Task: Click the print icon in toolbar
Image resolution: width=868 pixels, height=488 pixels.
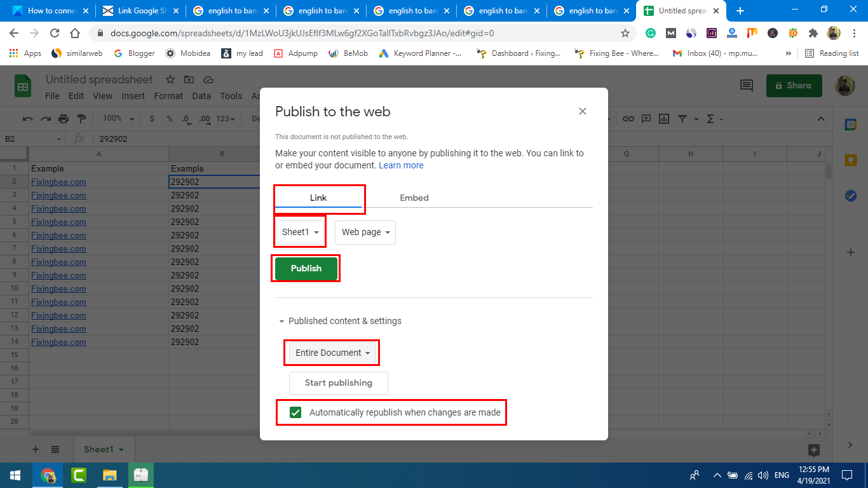Action: pos(63,119)
